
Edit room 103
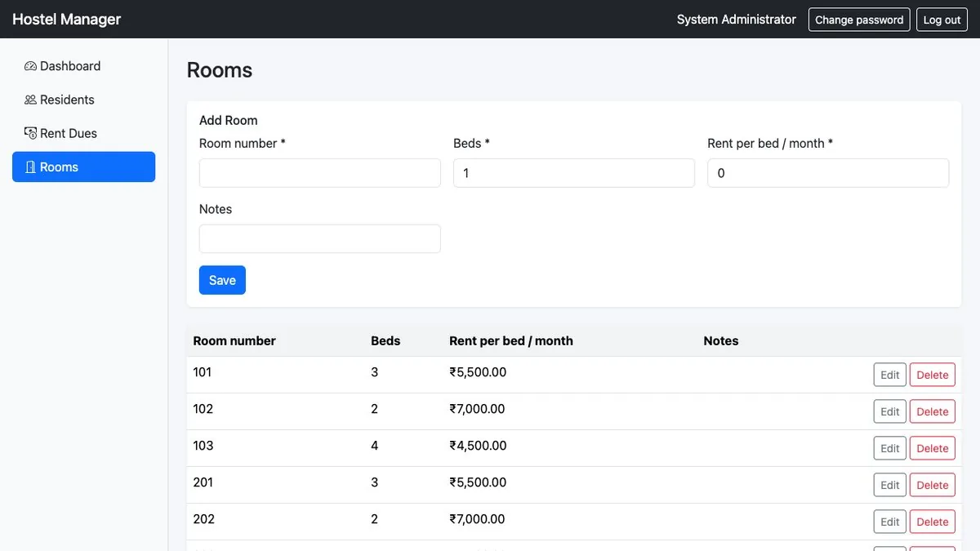(890, 448)
